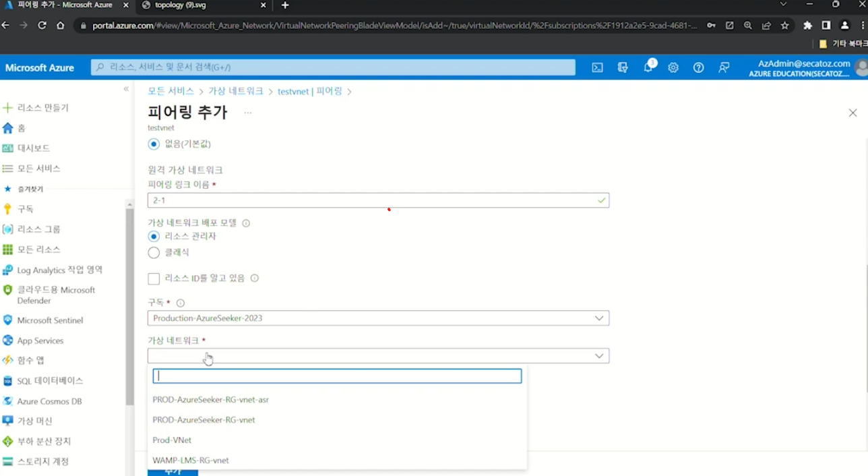This screenshot has width=868, height=476.
Task: Check the 리소스 ID를 알고 있음 checkbox
Action: [154, 278]
